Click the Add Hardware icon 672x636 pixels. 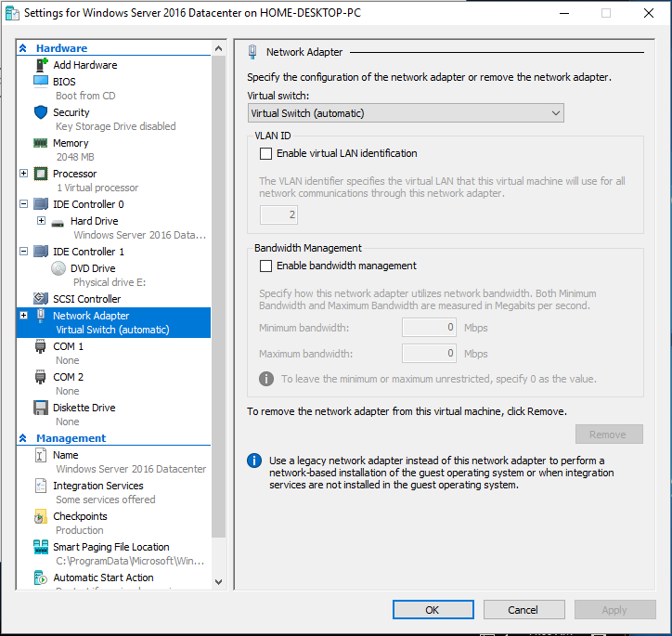[41, 65]
